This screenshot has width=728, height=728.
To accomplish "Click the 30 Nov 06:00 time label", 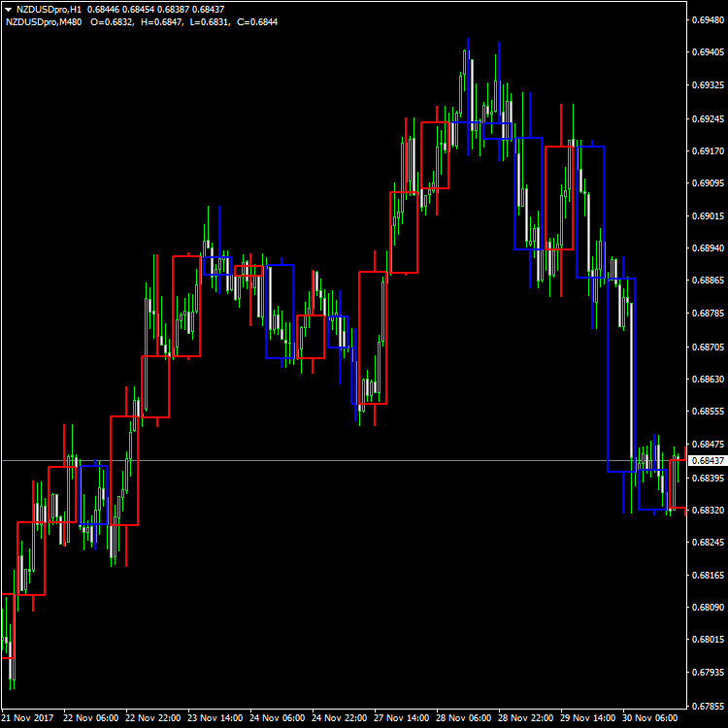I will 650,717.
